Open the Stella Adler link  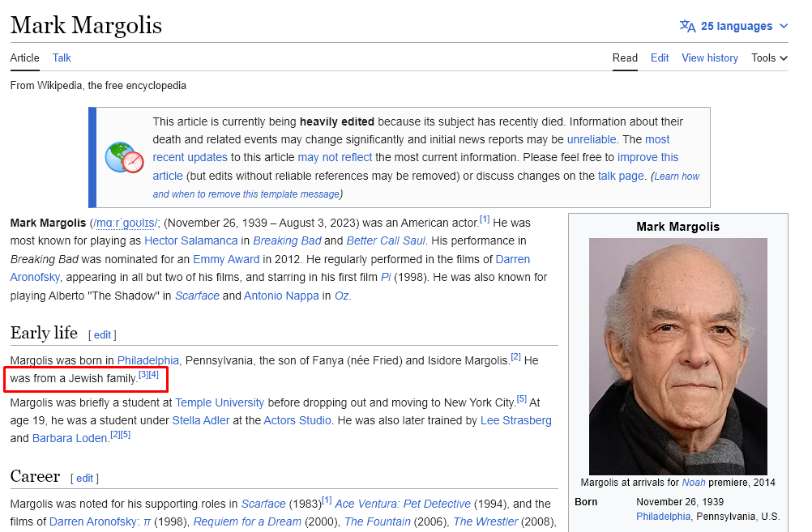click(x=201, y=421)
